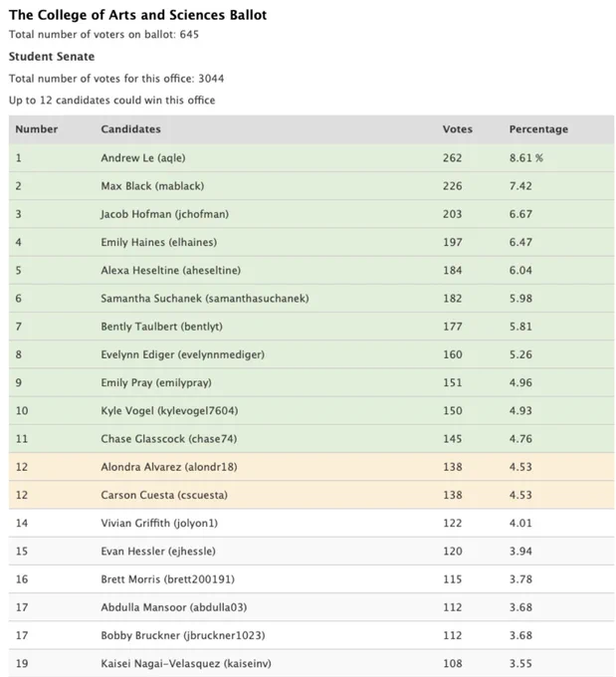
Task: Click the Candidates column header
Action: click(130, 129)
